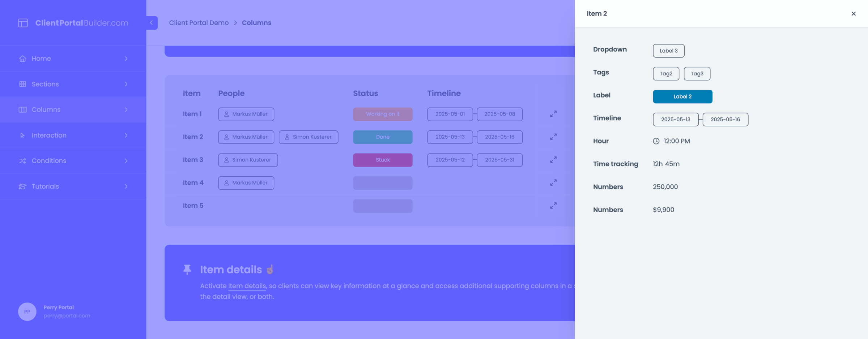Screen dimensions: 868x339
Task: Follow the Item details link in the description
Action: click(247, 286)
